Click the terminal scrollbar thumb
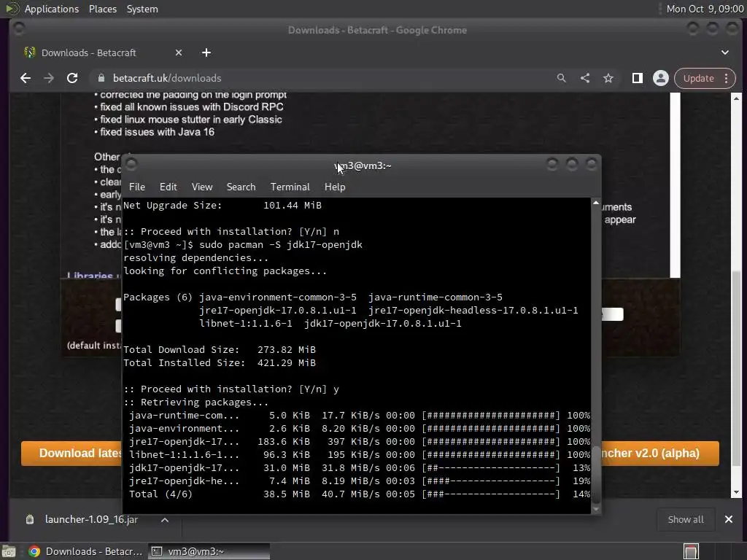The height and width of the screenshot is (560, 747). 595,475
